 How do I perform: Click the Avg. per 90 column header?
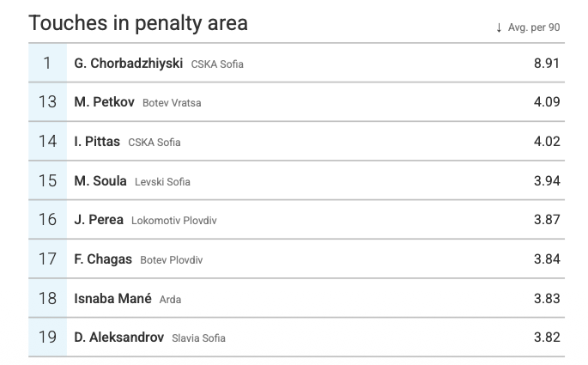533,27
